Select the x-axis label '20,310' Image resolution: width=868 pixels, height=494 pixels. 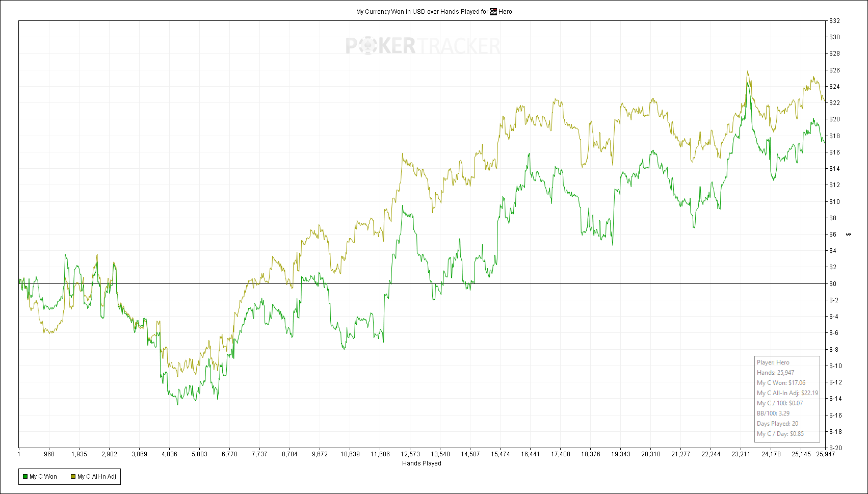(650, 454)
